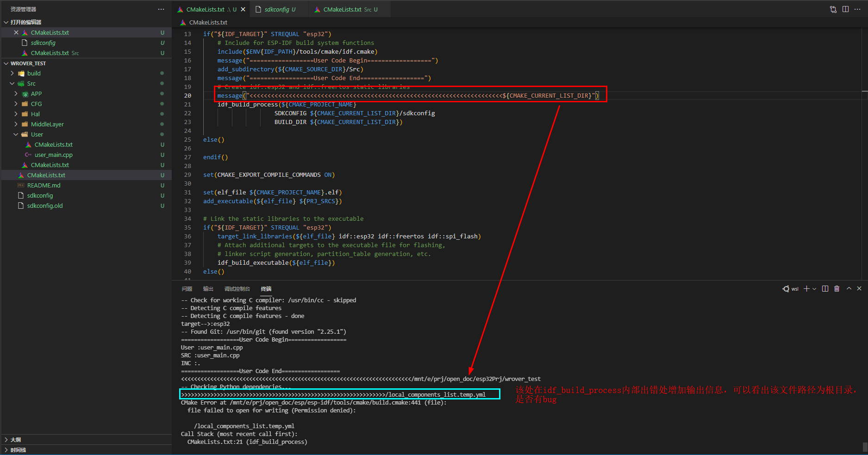Select the 终端 (Terminal) tab

point(266,289)
